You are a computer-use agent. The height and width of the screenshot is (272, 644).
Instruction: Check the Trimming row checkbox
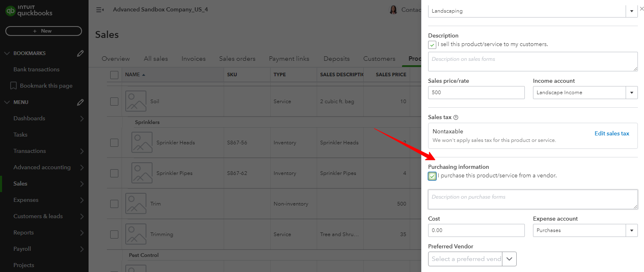coord(114,234)
